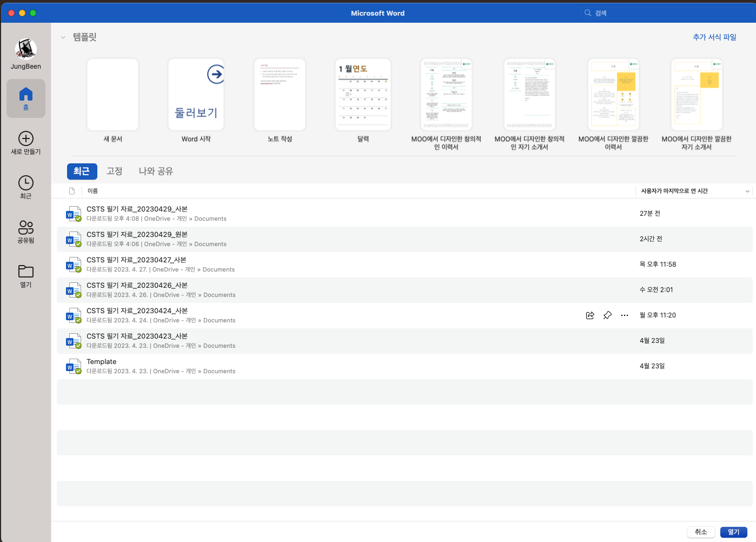
Task: Select MOO 창의적인 이력서 template
Action: point(446,95)
